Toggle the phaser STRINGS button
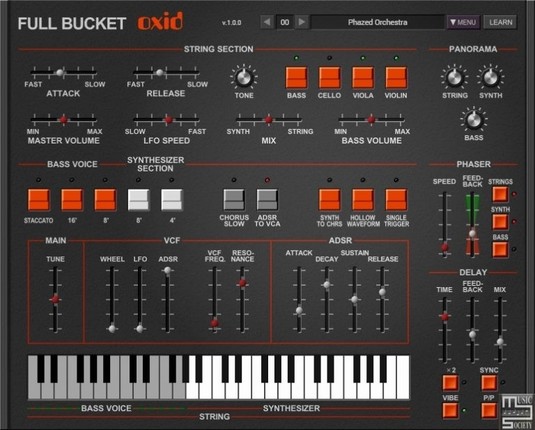The height and width of the screenshot is (430, 535). click(x=500, y=194)
